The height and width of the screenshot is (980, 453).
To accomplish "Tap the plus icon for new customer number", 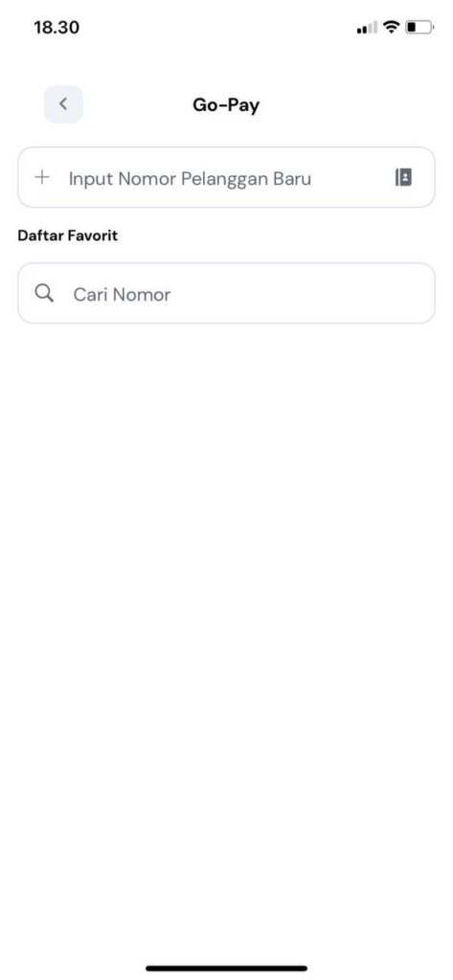I will pos(42,177).
